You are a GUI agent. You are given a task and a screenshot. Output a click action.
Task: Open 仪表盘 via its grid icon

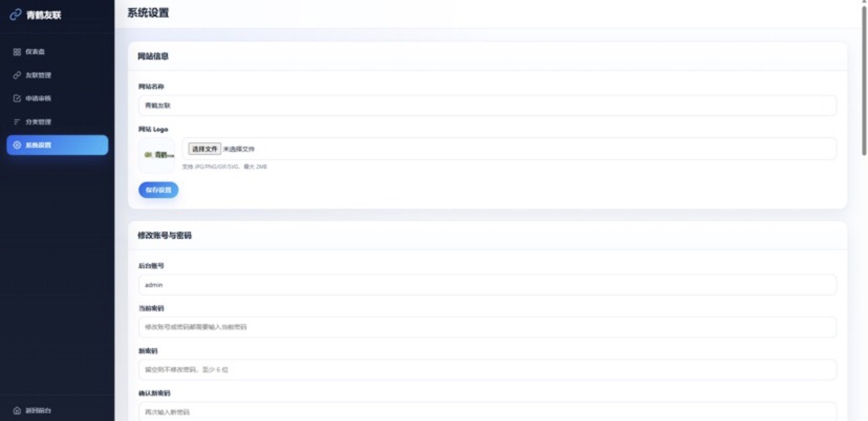click(17, 52)
